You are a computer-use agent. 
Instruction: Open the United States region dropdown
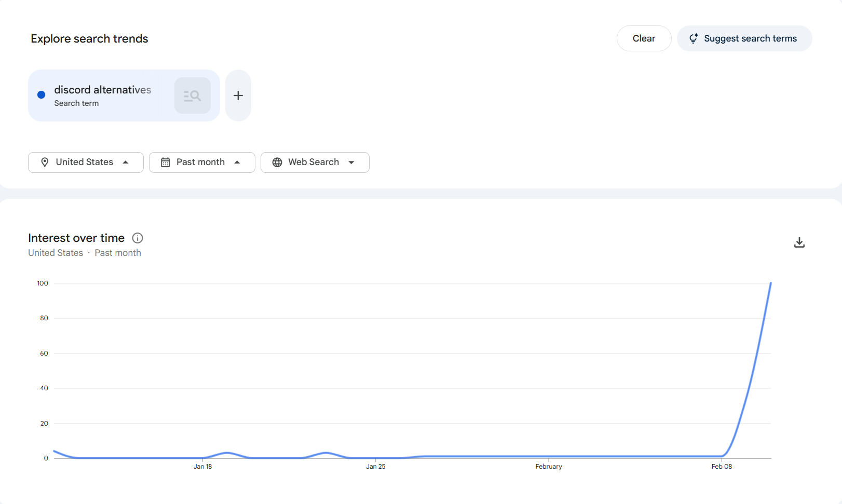point(86,162)
